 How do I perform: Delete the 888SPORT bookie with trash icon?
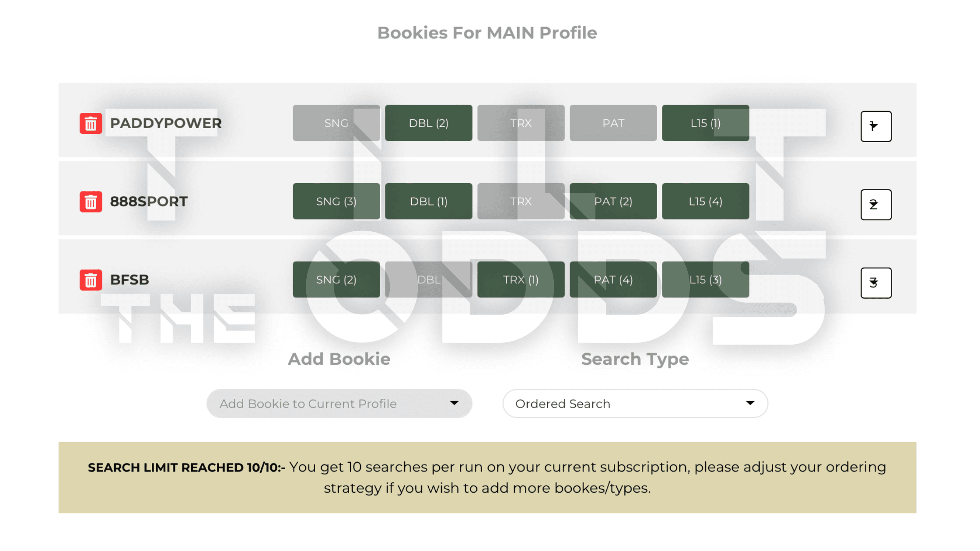tap(91, 202)
